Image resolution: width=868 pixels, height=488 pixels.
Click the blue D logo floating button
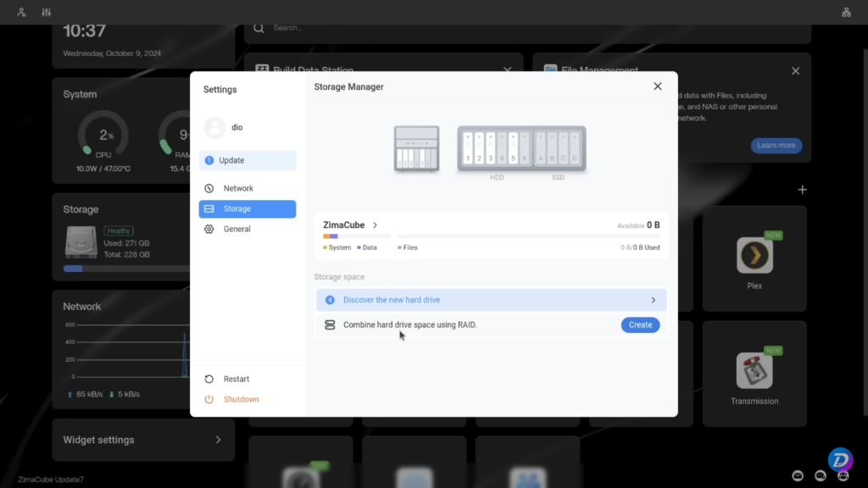[840, 459]
